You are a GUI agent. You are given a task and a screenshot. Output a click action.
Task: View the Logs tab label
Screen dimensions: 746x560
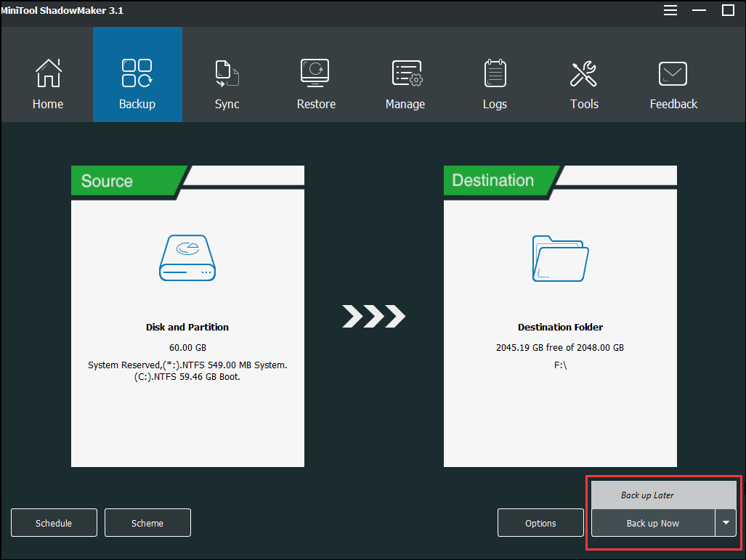495,104
